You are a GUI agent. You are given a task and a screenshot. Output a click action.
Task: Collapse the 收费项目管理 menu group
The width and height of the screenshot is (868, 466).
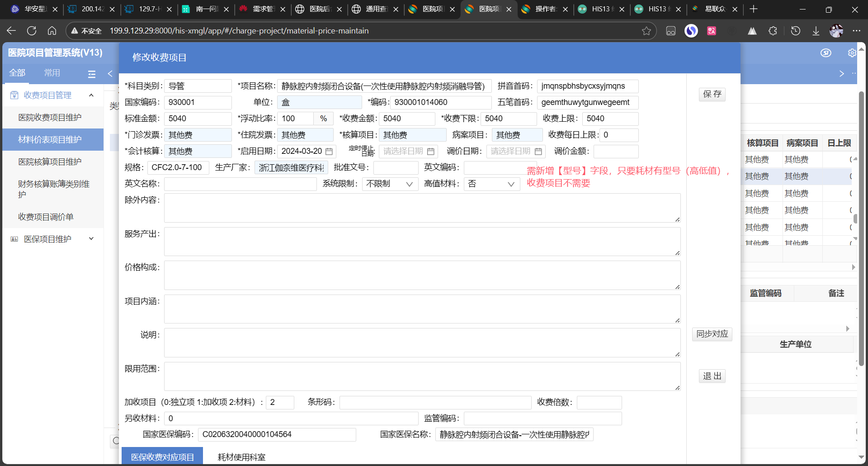pos(91,95)
